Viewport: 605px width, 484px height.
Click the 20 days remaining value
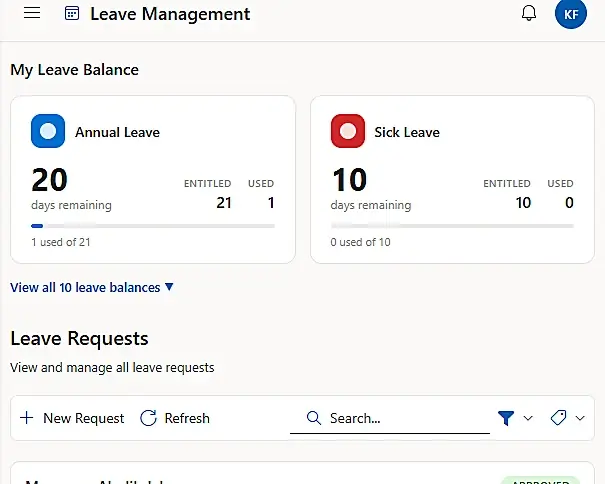pyautogui.click(x=49, y=180)
